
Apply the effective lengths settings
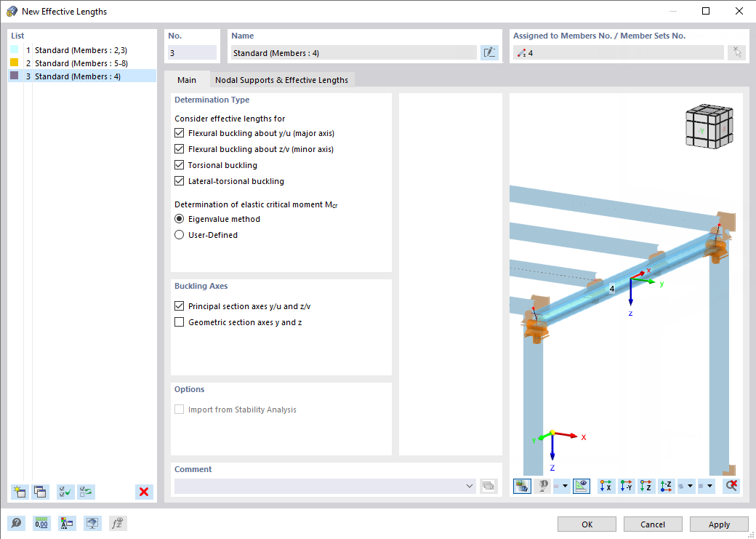tap(719, 524)
